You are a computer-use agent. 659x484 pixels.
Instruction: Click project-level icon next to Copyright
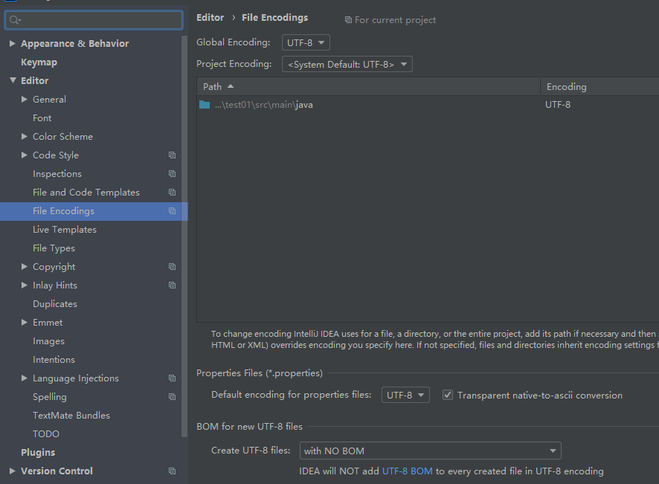(x=172, y=266)
